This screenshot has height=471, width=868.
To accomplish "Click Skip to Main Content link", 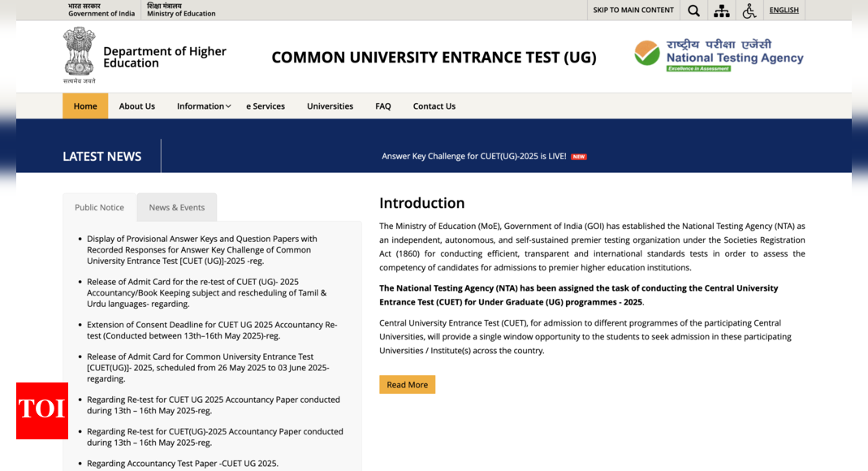I will pos(633,11).
